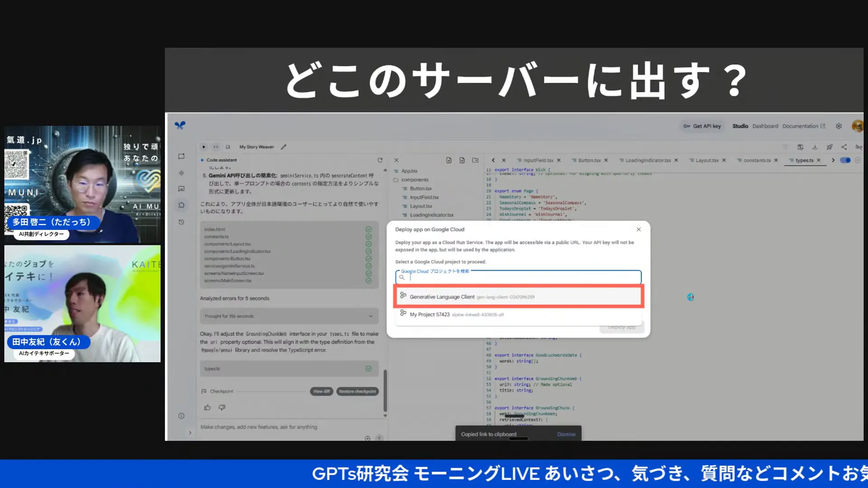Close the Deploy app on Google Cloud dialog
The image size is (868, 488).
[x=638, y=230]
